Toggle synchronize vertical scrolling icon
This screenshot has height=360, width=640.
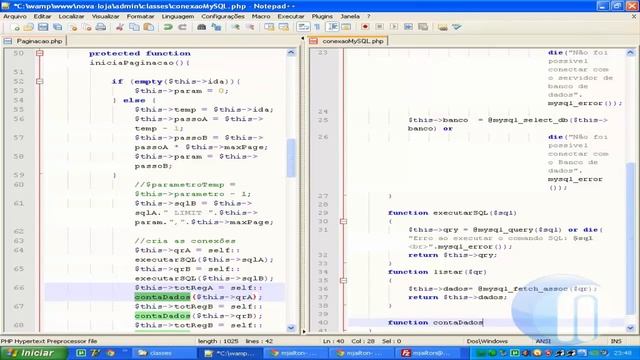(269, 27)
